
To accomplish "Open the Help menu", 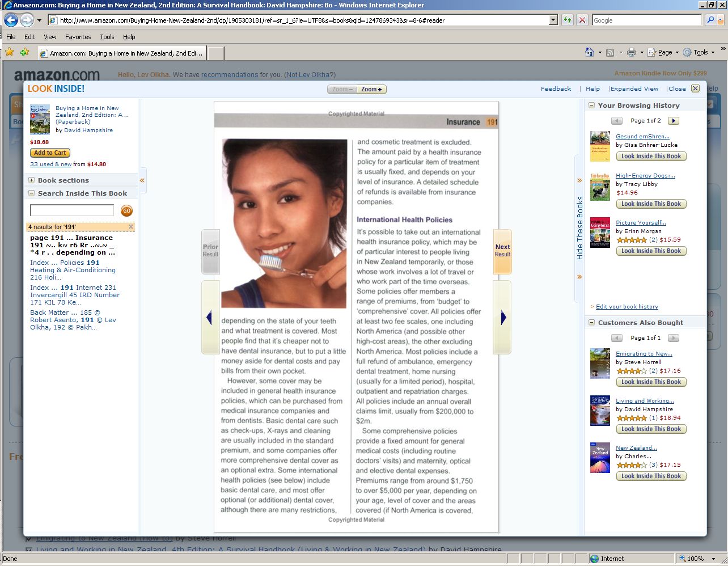I will point(129,37).
